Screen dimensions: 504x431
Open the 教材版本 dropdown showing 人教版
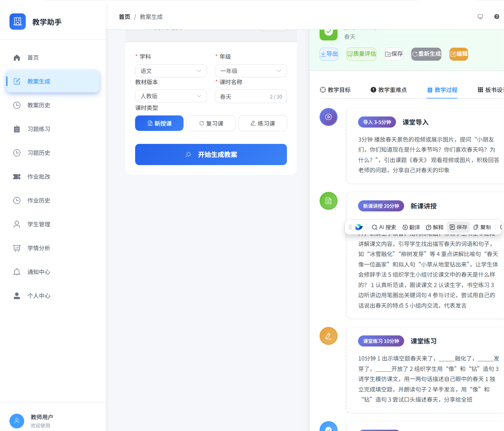171,96
